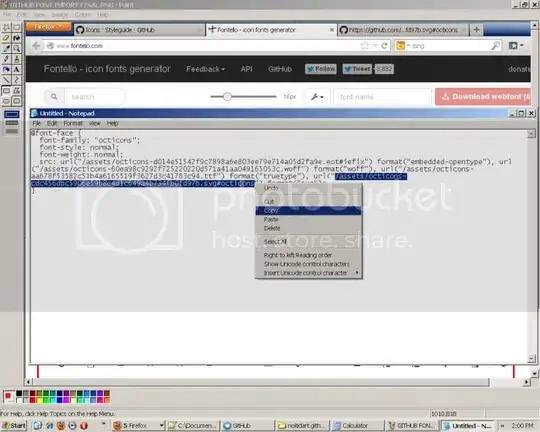This screenshot has width=540, height=432.
Task: Pick the white color swatch in palette
Action: coord(19,400)
